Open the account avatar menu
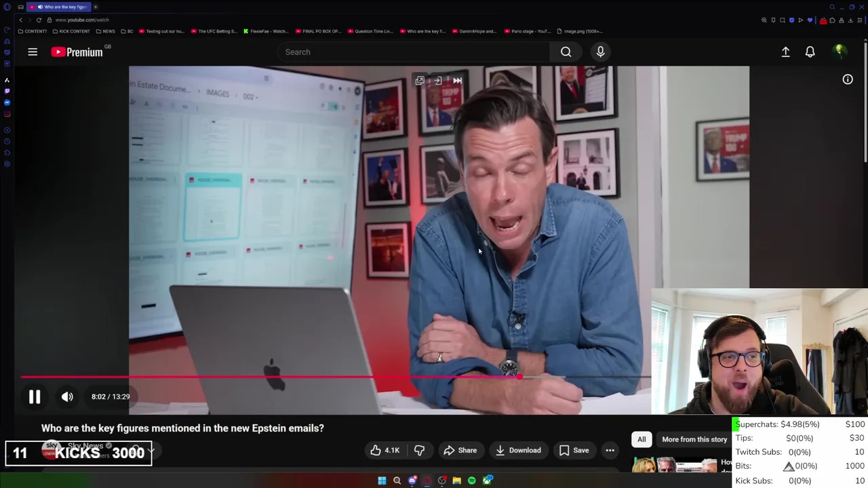 (x=840, y=52)
